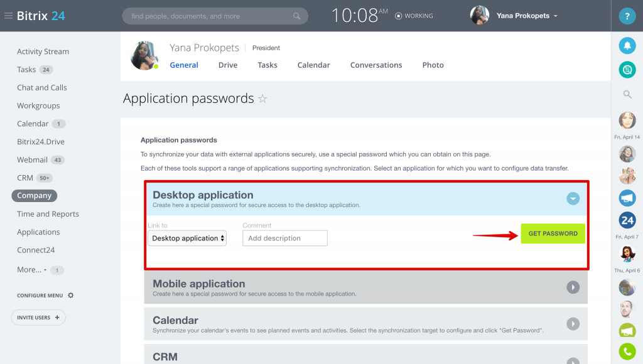
Task: Open CRM in the left sidebar
Action: coord(25,178)
